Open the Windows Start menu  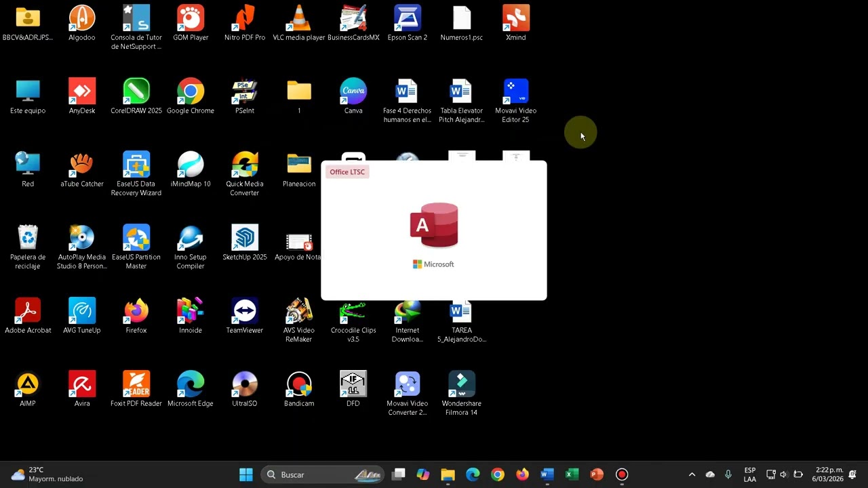[246, 474]
